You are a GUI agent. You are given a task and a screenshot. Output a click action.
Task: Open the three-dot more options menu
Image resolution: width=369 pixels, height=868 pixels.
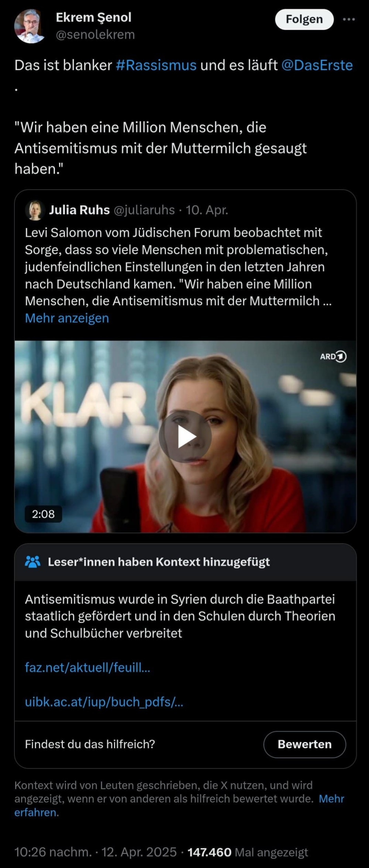[349, 19]
